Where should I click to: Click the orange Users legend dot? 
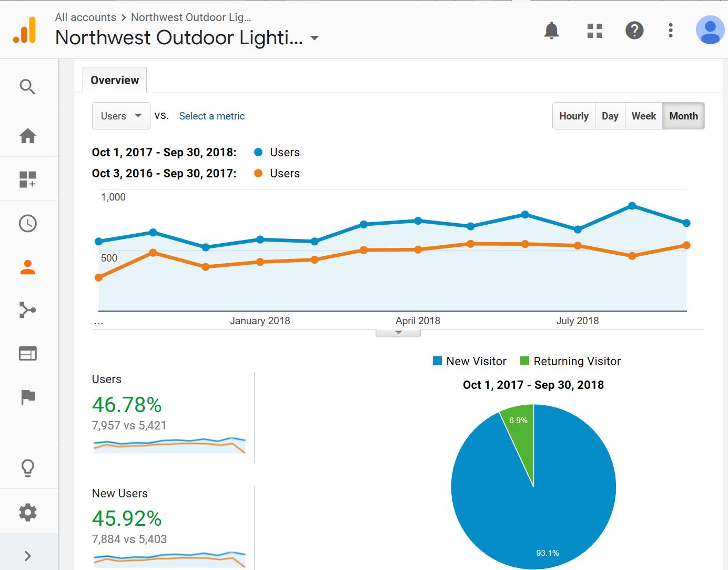(258, 173)
